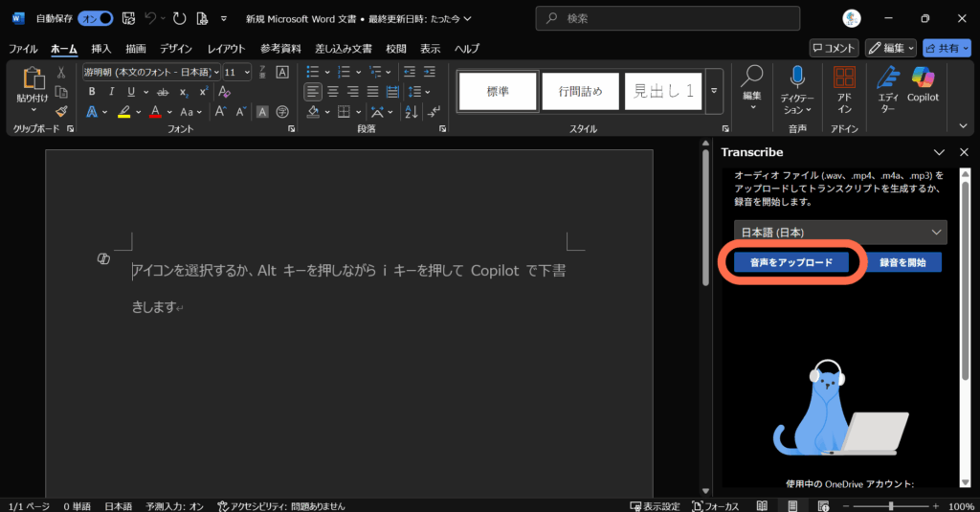Image resolution: width=980 pixels, height=512 pixels.
Task: Align text right
Action: [353, 92]
